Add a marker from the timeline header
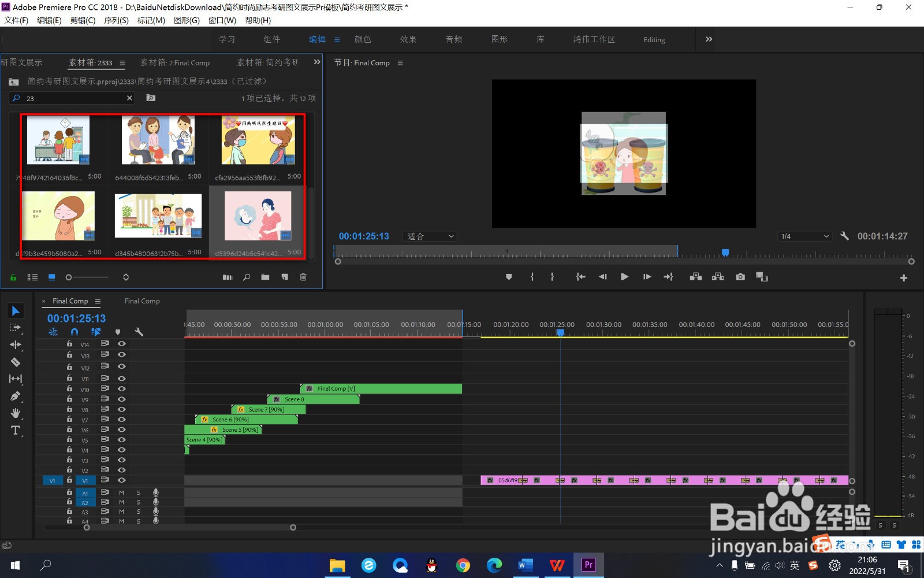This screenshot has height=578, width=924. [118, 332]
